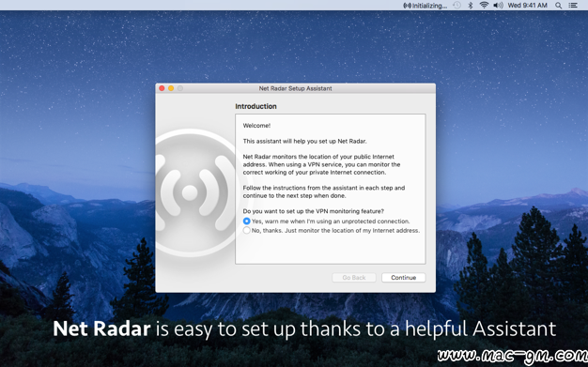Click the 'Welcome!' text

256,126
